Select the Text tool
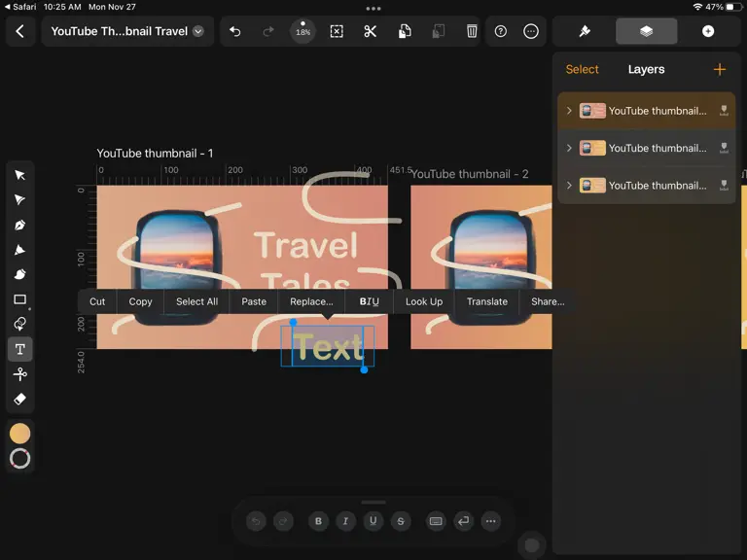This screenshot has width=747, height=560. (20, 349)
